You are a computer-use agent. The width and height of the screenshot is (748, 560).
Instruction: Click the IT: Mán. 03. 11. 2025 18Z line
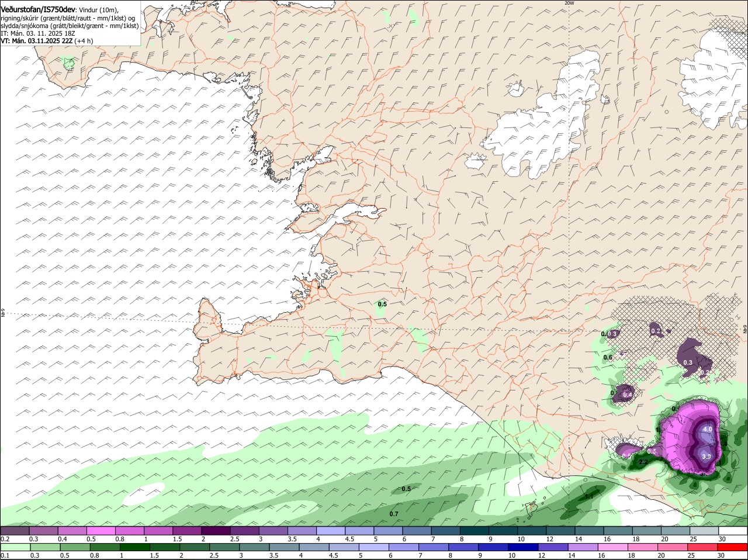(38, 33)
